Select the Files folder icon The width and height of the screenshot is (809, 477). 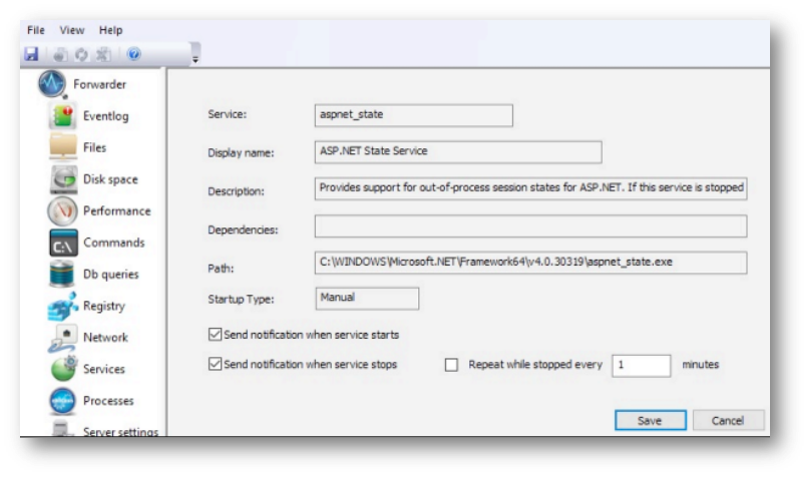[63, 147]
